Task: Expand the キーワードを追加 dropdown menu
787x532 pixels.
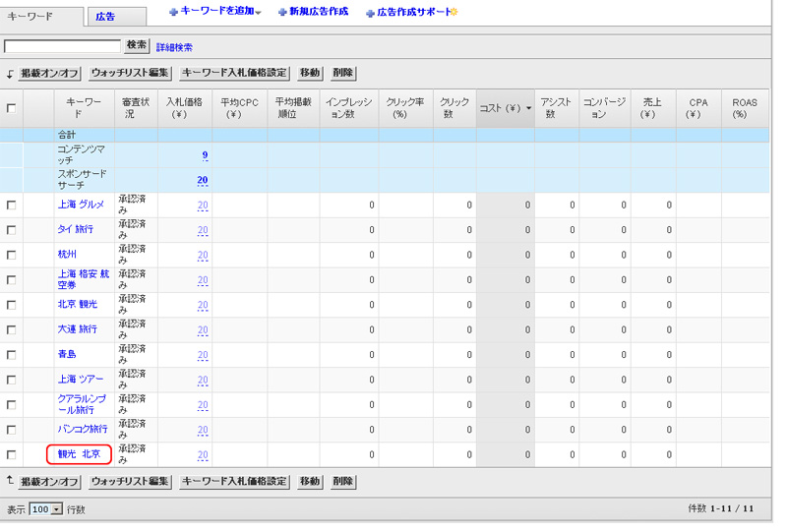Action: pyautogui.click(x=258, y=13)
